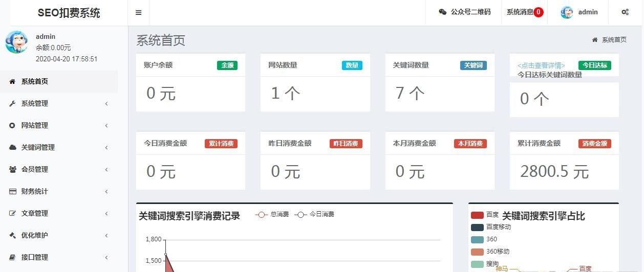Click the 关键词搜索引擎消费记录 chart title
The width and height of the screenshot is (644, 272).
tap(189, 216)
